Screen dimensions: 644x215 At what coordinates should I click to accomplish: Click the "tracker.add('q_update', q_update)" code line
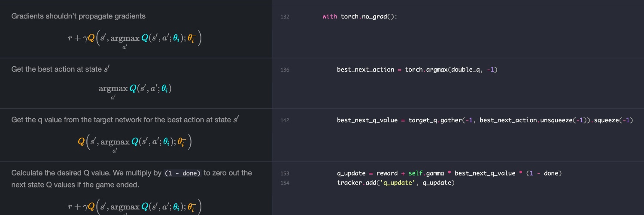[x=396, y=183]
